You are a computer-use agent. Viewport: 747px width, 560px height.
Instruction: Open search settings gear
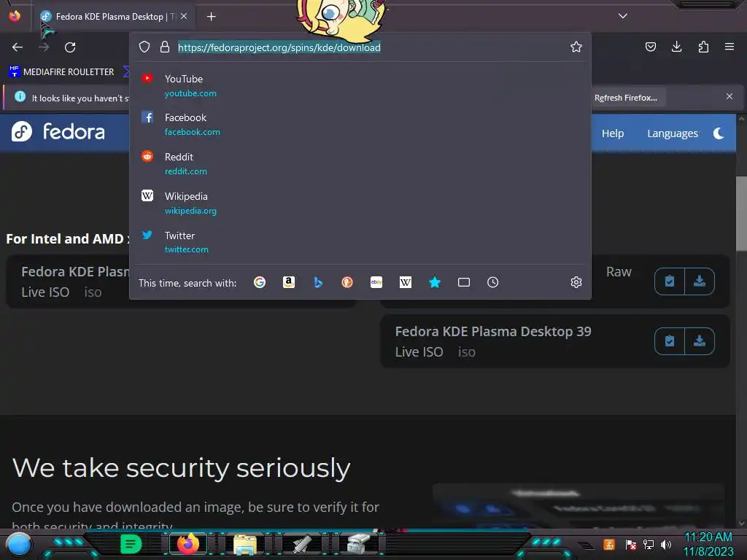(576, 282)
